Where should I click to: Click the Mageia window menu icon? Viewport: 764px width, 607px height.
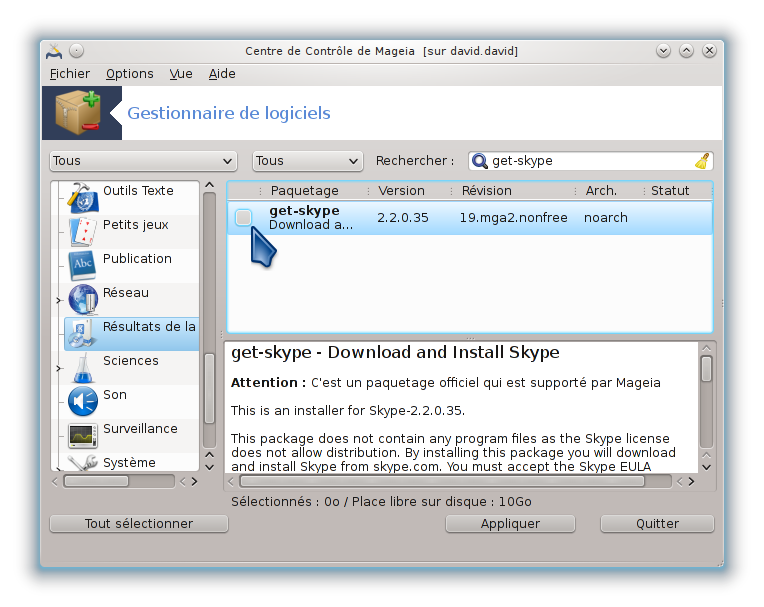[x=54, y=51]
